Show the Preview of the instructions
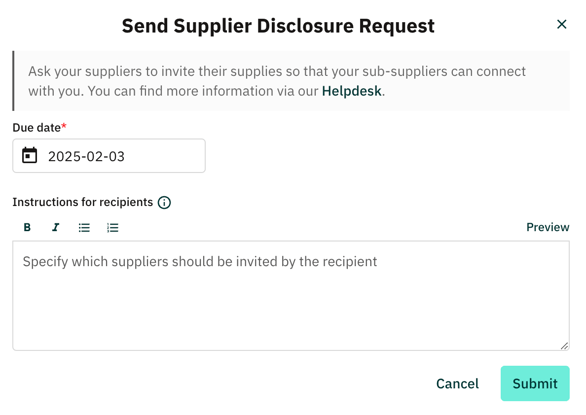This screenshot has width=586, height=415. [x=548, y=227]
